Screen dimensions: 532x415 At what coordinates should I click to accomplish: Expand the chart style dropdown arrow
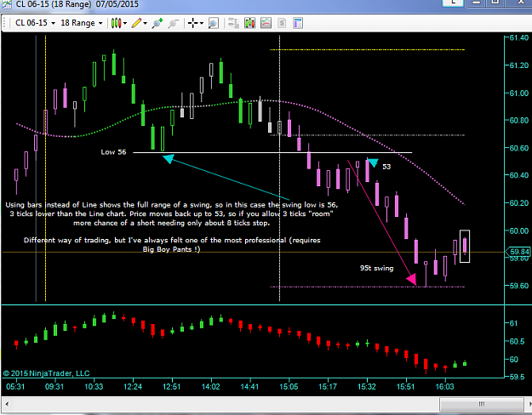coord(125,23)
